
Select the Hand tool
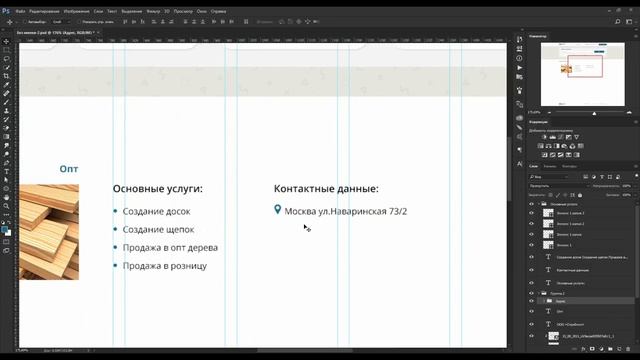(6, 197)
